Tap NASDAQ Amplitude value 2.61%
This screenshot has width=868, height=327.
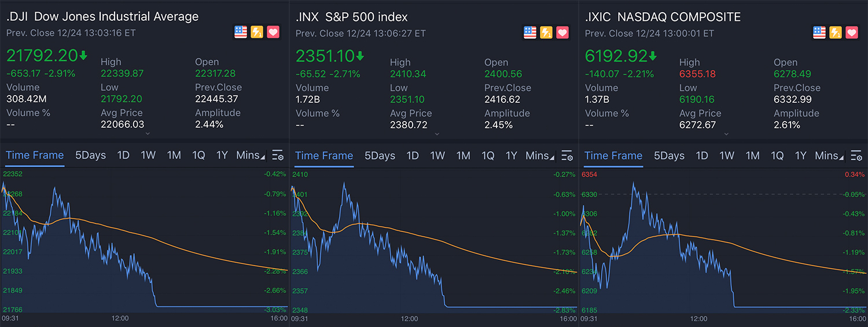point(787,124)
